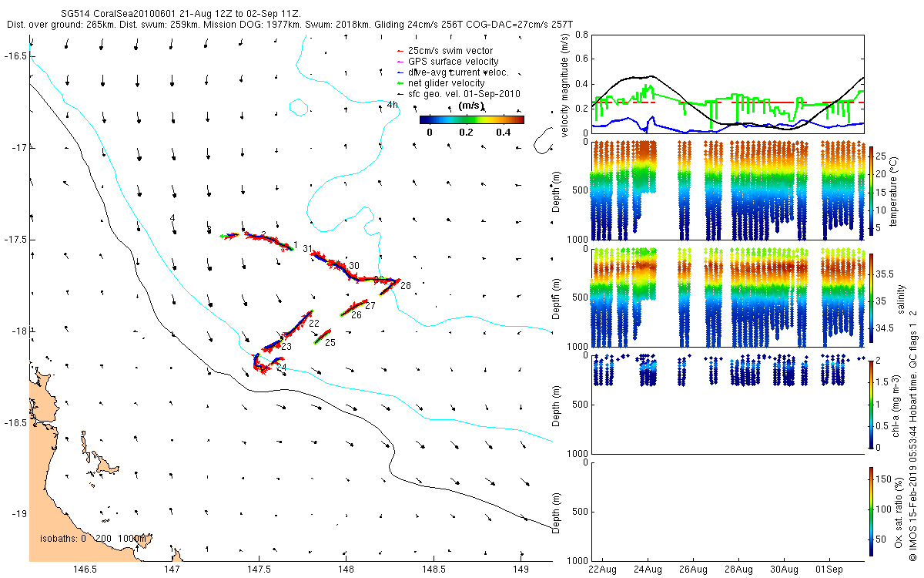Screen dimensions: 924x578
Task: Click the 'GPS surface velocity' legend entry
Action: click(x=453, y=62)
